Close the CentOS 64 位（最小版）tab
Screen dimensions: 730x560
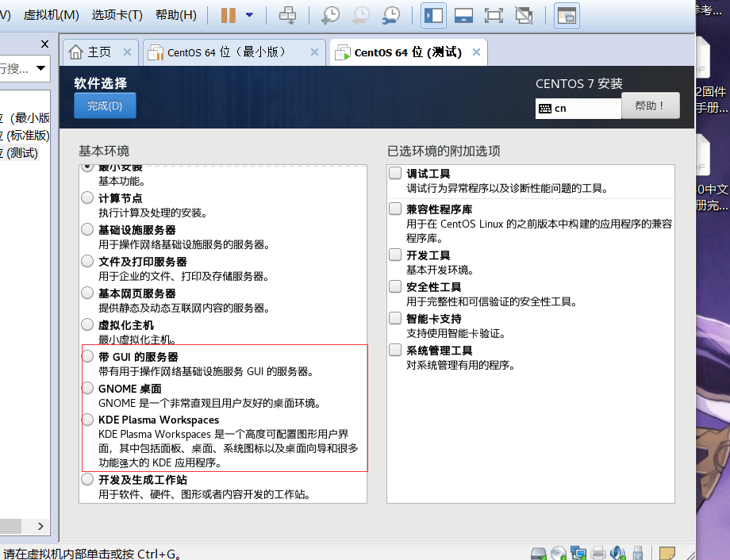tap(315, 52)
